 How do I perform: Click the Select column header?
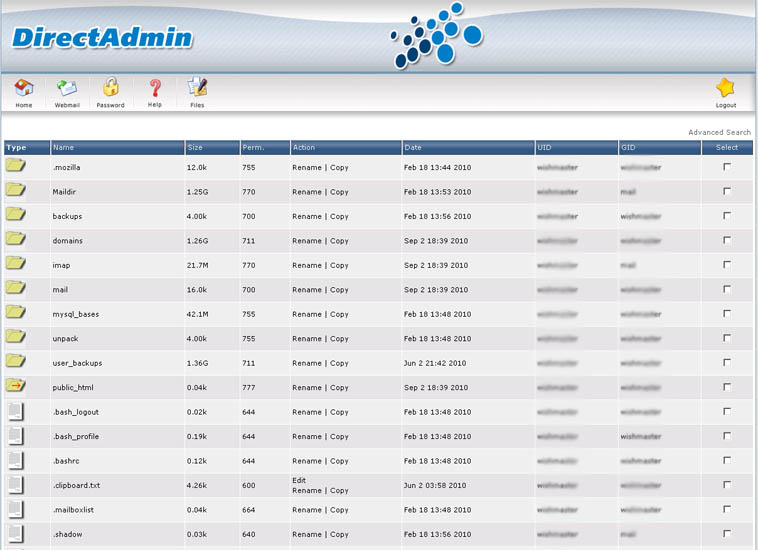click(727, 147)
